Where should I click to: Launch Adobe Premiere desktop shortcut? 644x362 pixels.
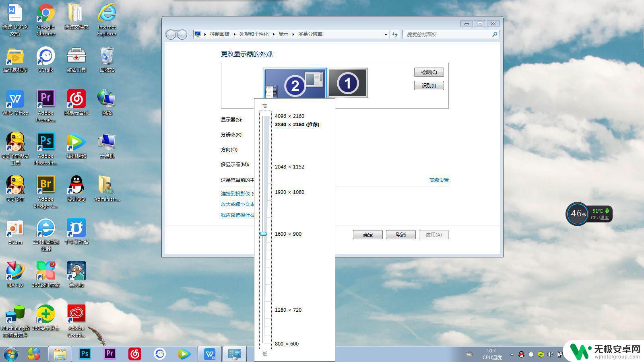coord(45,106)
